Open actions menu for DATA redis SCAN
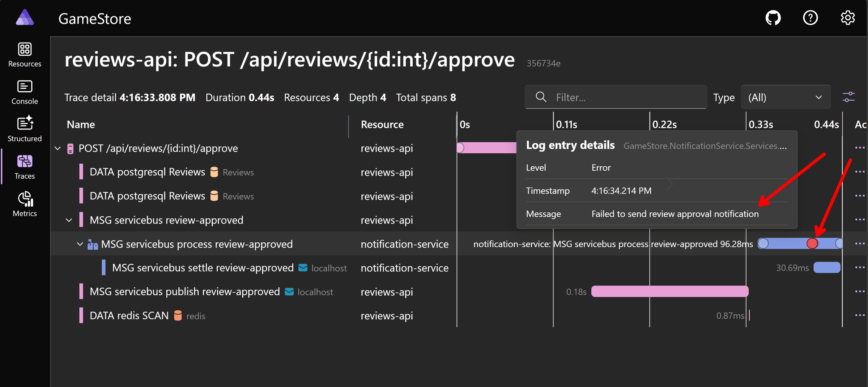 (860, 315)
